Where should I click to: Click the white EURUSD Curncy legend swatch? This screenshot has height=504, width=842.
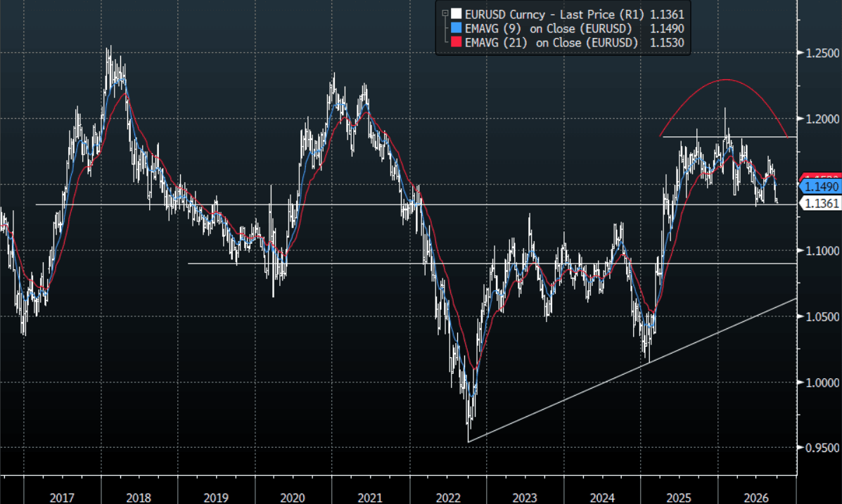(457, 14)
